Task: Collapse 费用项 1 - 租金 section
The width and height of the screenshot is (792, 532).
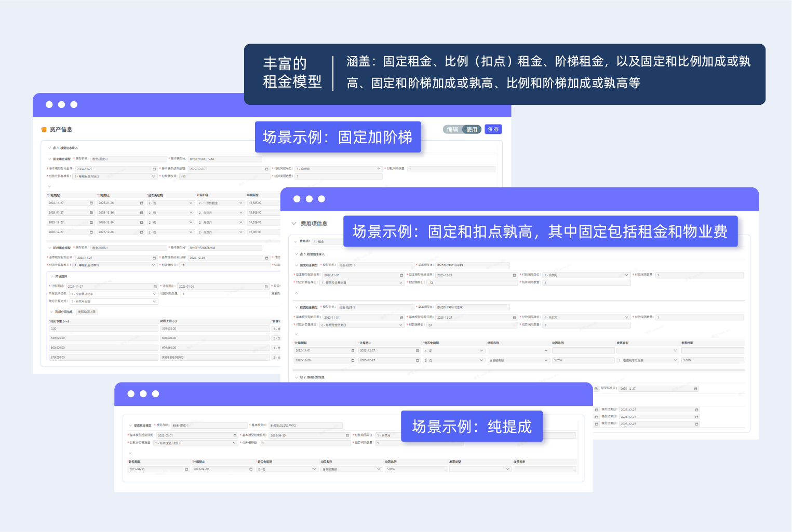Action: pos(296,241)
